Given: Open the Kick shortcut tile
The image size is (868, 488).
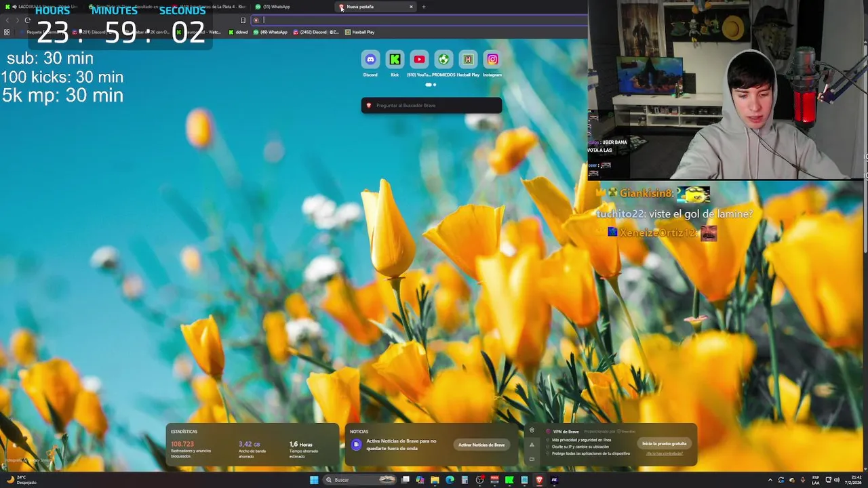Looking at the screenshot, I should tap(395, 60).
